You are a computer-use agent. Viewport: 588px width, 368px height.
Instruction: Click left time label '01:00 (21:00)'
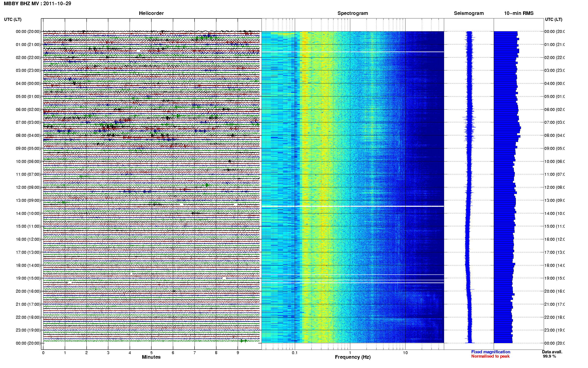[x=28, y=44]
